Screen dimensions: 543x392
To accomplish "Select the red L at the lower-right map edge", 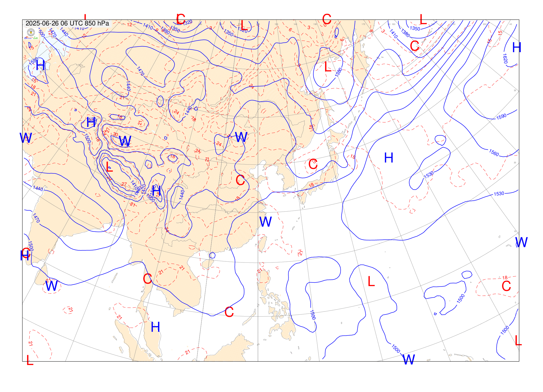I will click(x=518, y=340).
